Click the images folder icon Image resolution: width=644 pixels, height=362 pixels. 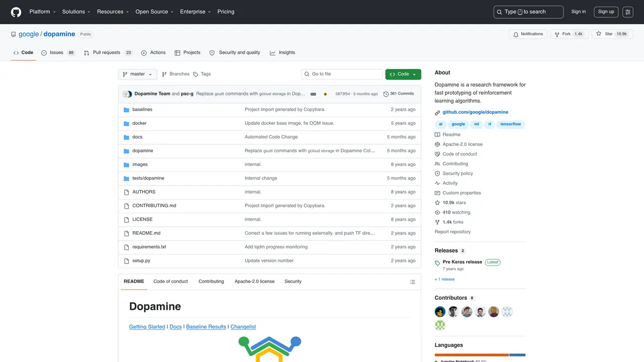(127, 164)
